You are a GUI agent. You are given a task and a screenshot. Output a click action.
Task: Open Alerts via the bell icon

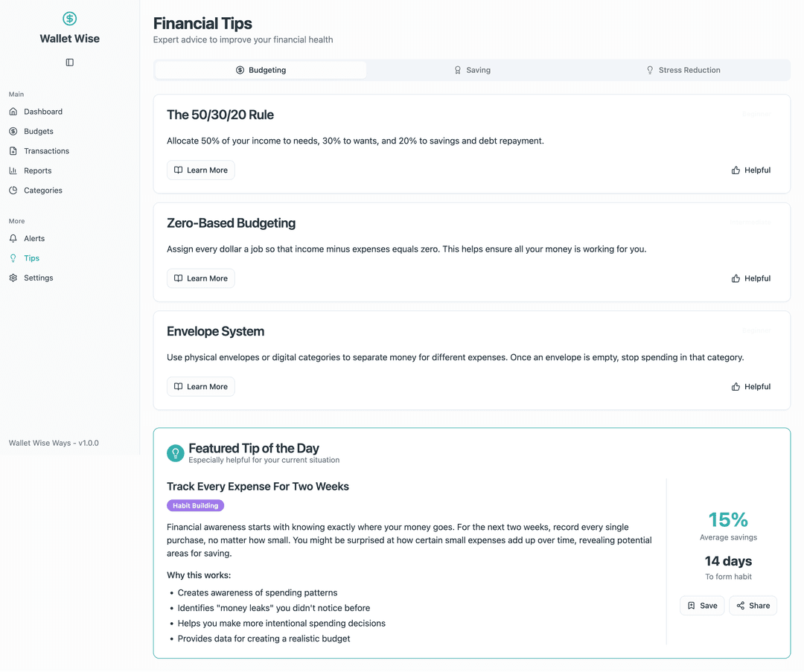13,238
